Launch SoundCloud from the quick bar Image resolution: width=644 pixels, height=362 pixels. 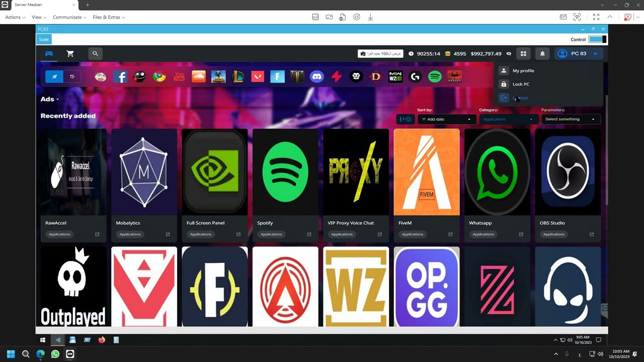coord(199,77)
